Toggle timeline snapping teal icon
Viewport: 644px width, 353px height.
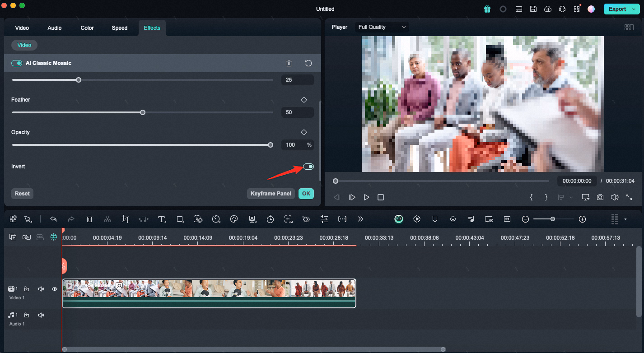[x=54, y=237]
